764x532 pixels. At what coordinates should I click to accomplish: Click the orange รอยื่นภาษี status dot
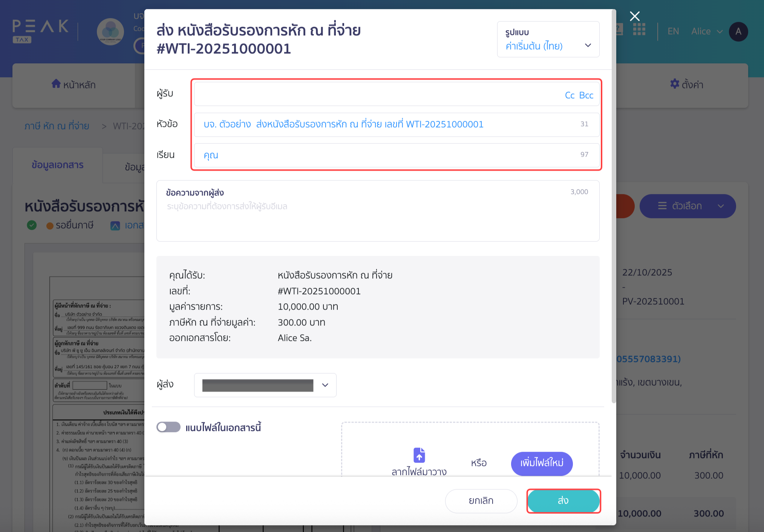49,225
